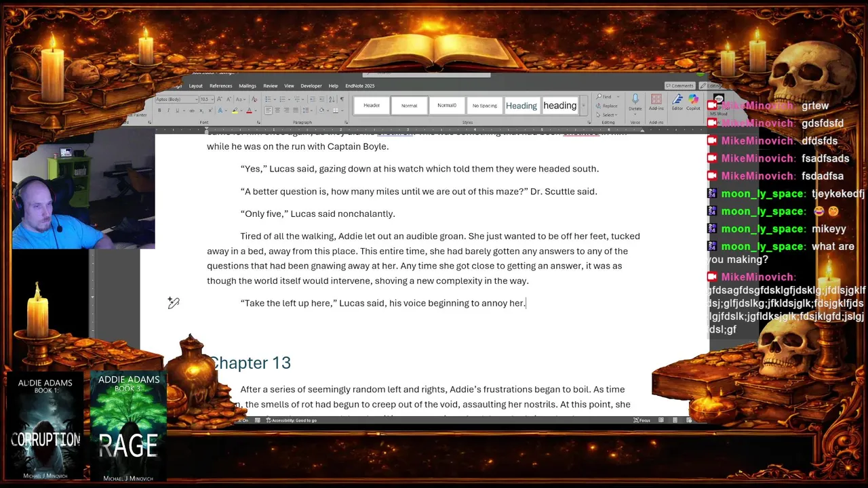The image size is (868, 488).
Task: Click the Chapter 13 heading
Action: [x=250, y=363]
